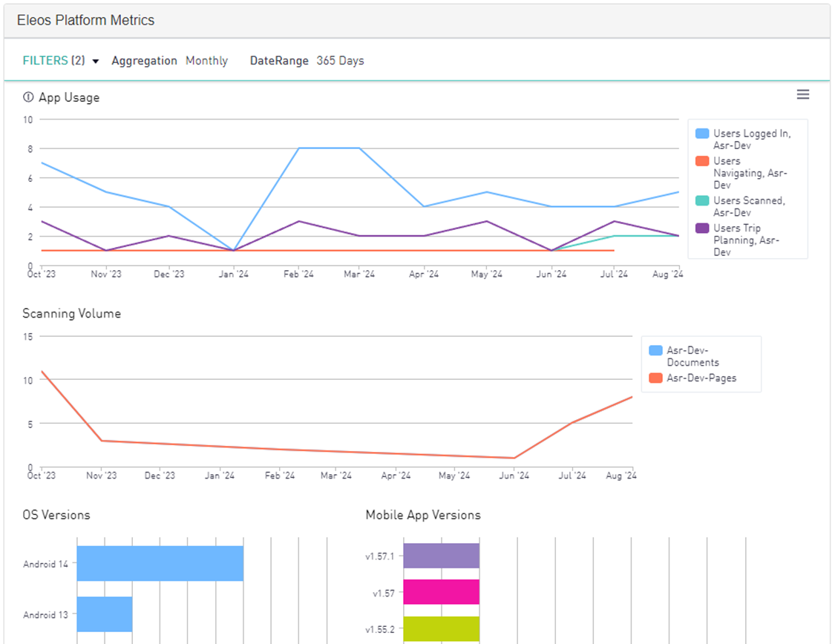Toggle Users Logged In legend swatch

(702, 134)
